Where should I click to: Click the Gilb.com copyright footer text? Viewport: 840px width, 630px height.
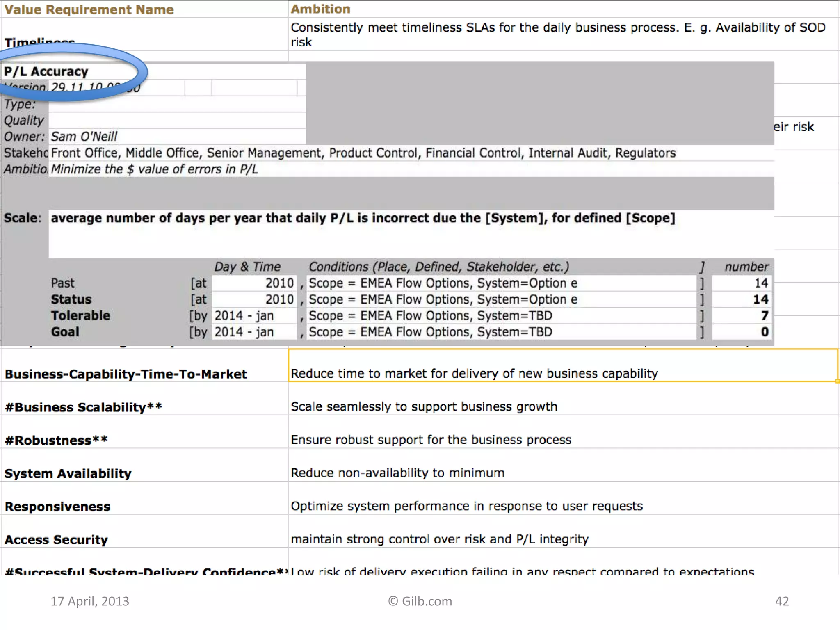coord(420,601)
